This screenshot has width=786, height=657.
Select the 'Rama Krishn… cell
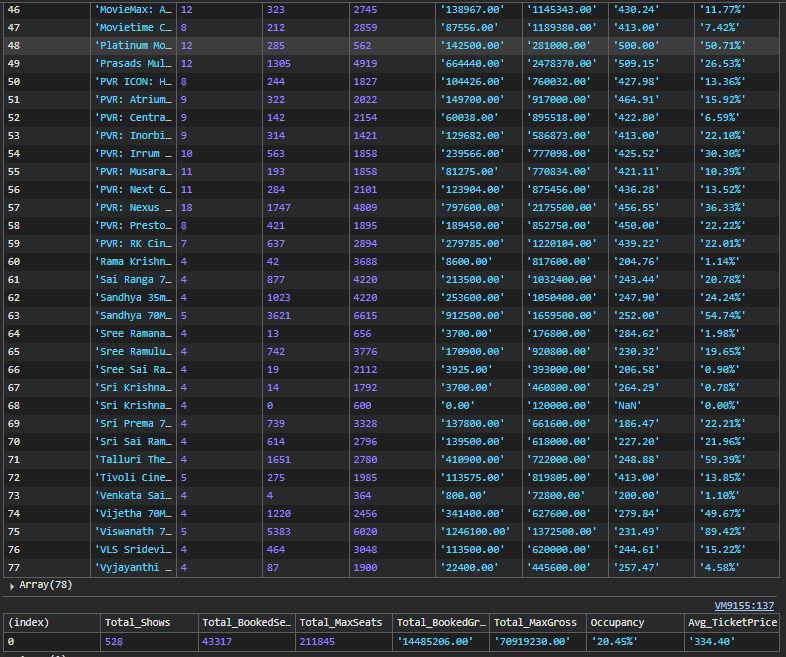(133, 262)
